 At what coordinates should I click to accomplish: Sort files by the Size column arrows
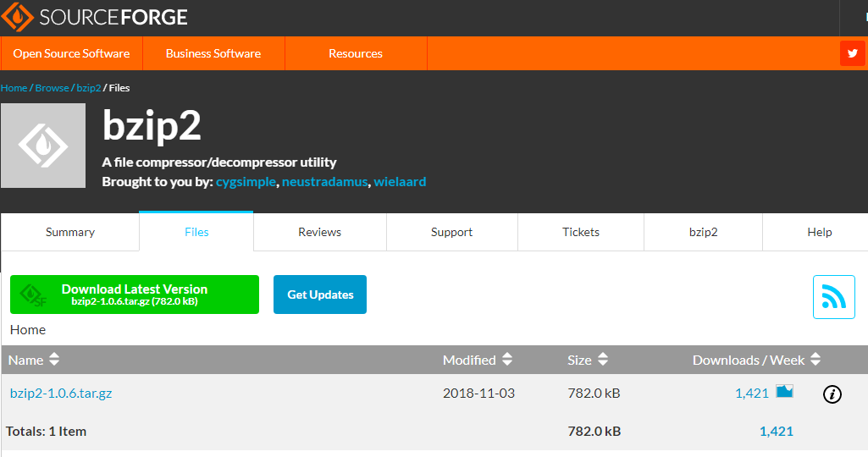click(x=603, y=360)
